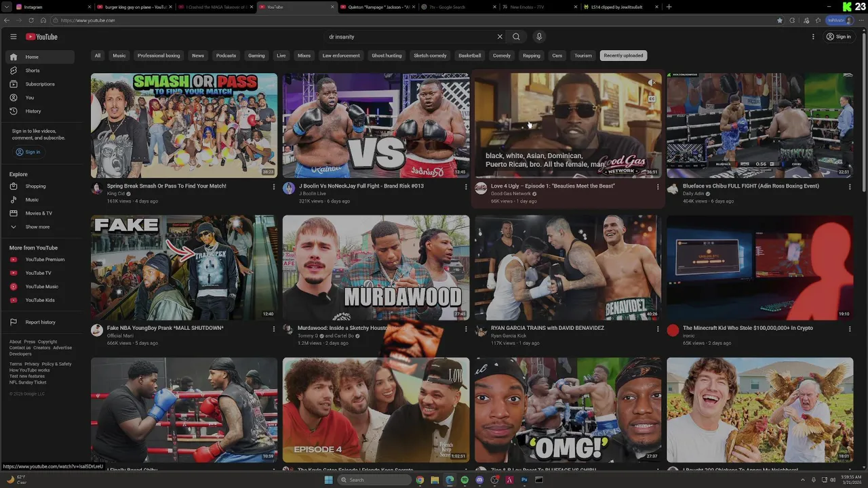The image size is (868, 488).
Task: Open Subscriptions in the sidebar
Action: [41, 84]
